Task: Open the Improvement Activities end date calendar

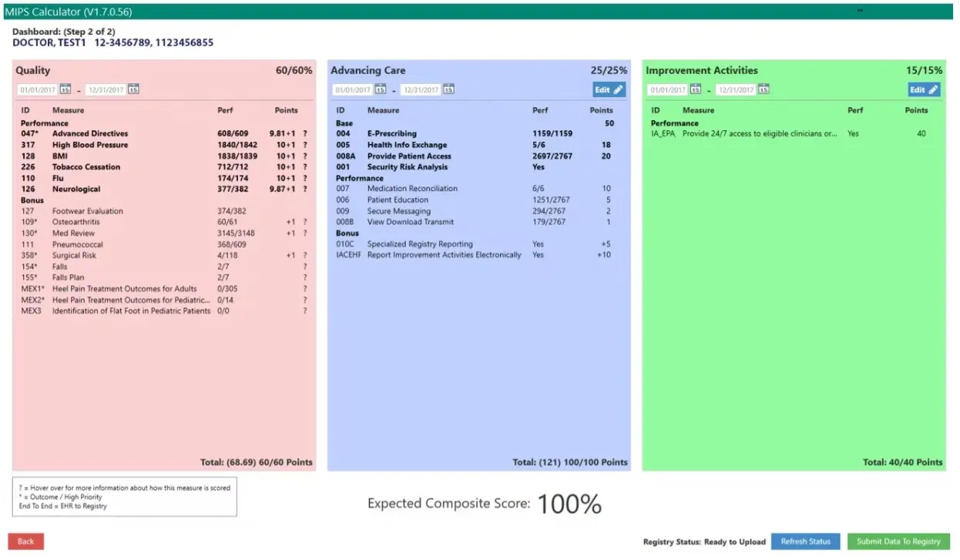Action: coord(764,89)
